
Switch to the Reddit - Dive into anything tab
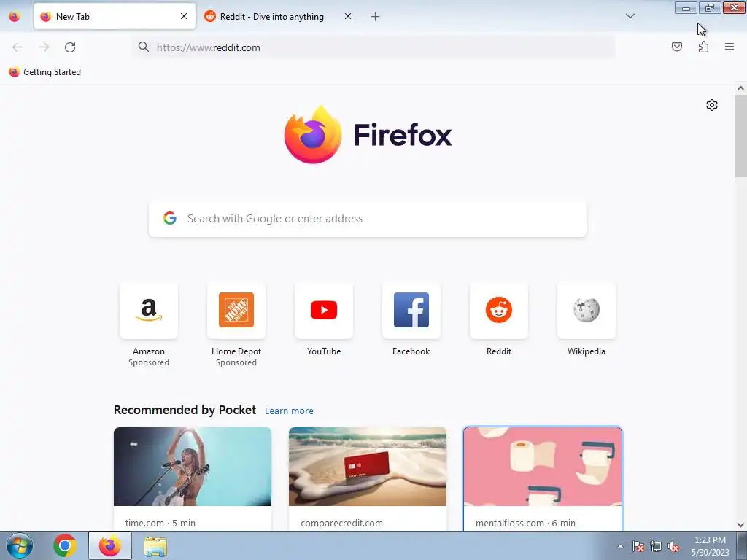coord(279,17)
